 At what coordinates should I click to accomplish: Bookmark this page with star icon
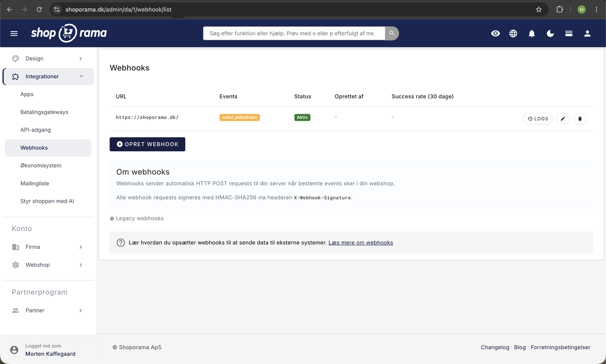(539, 9)
